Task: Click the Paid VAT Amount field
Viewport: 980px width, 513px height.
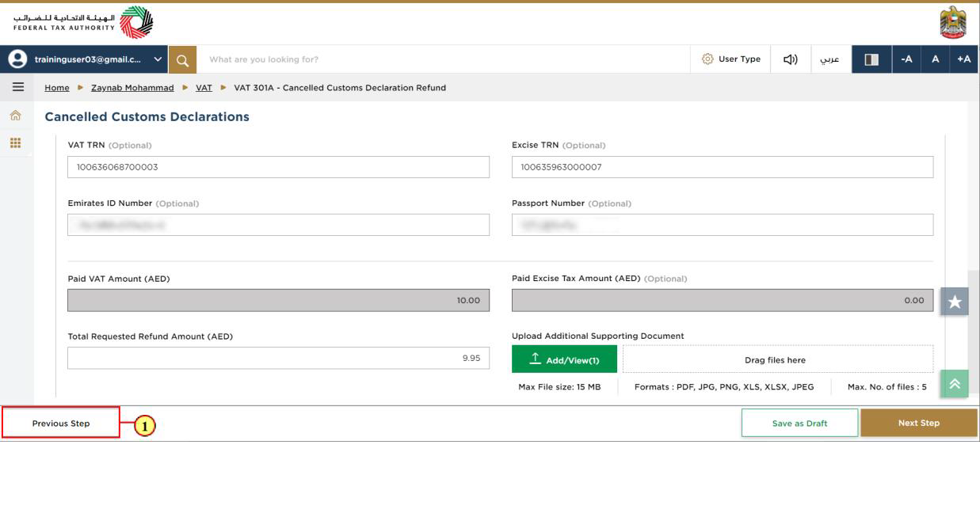Action: 279,300
